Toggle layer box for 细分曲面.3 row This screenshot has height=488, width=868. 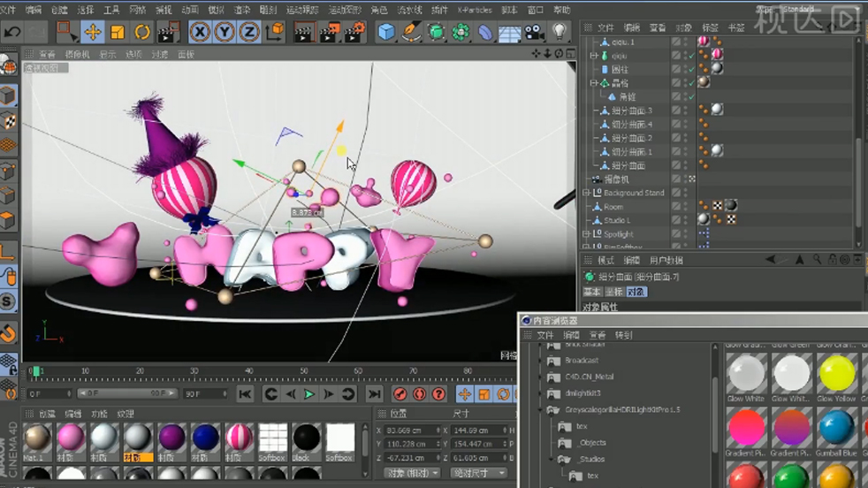[x=676, y=111]
